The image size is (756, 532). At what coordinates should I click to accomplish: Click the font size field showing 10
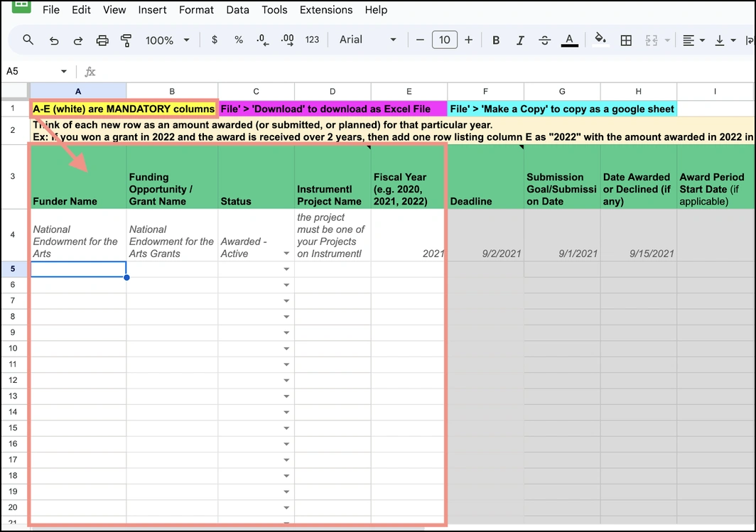pyautogui.click(x=445, y=40)
